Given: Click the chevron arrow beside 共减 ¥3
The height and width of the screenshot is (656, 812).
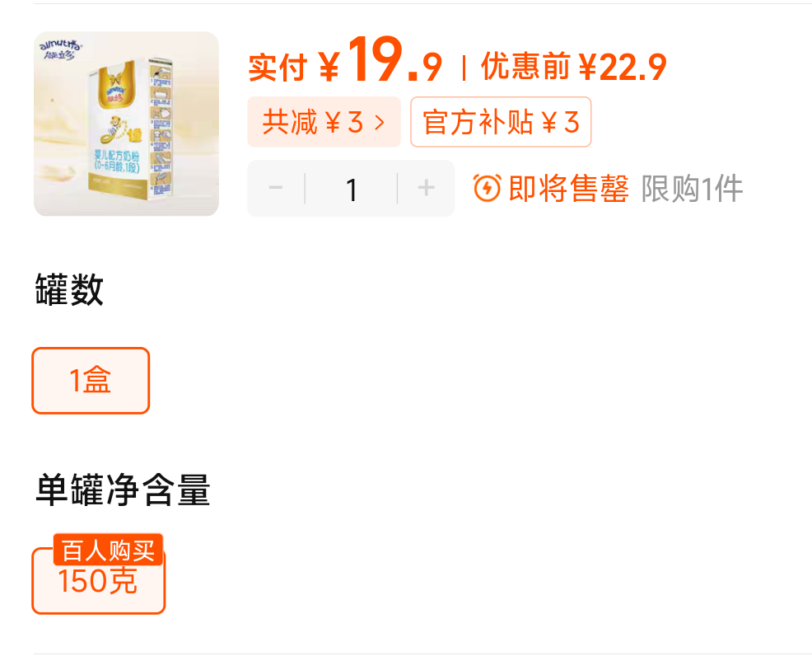Looking at the screenshot, I should [x=380, y=123].
